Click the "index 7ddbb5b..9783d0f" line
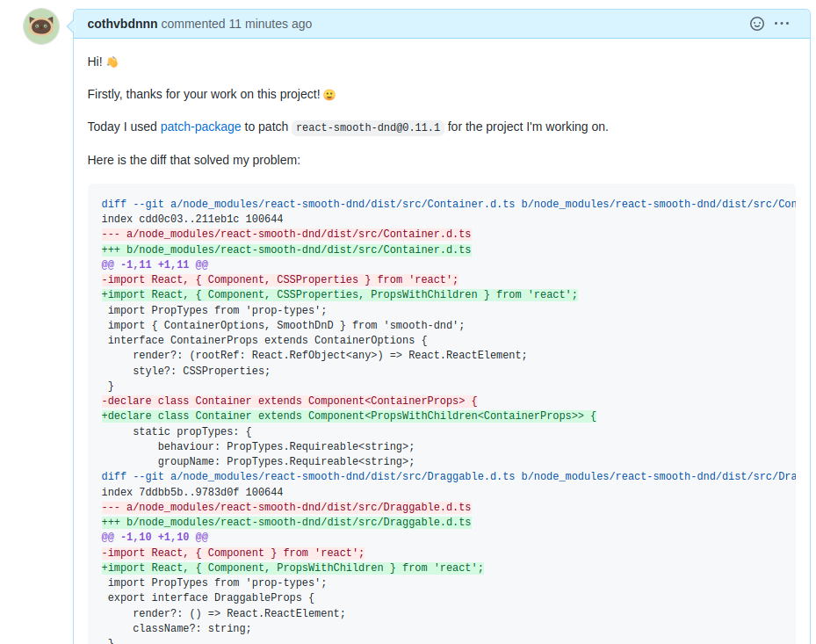This screenshot has height=644, width=816. (191, 492)
